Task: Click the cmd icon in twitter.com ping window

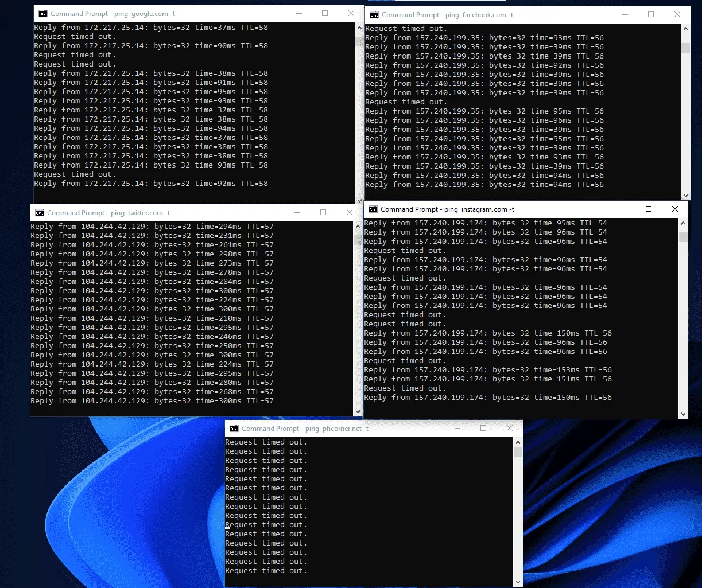Action: point(39,213)
